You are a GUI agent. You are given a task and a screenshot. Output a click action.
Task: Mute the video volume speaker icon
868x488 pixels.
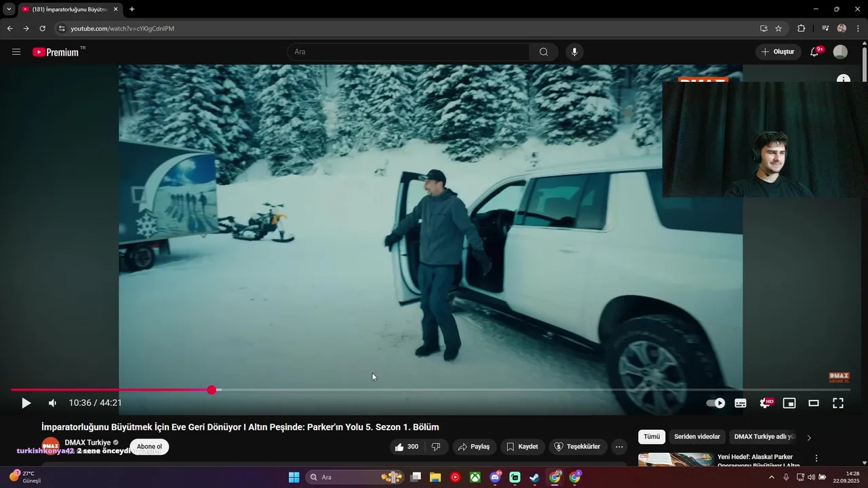pyautogui.click(x=52, y=403)
